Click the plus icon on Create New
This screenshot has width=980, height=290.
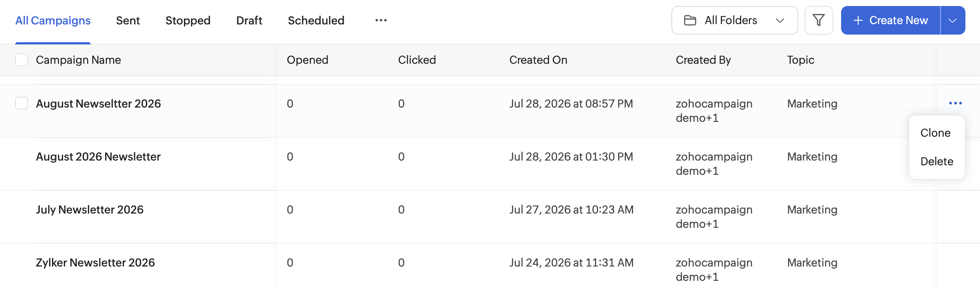(x=858, y=20)
